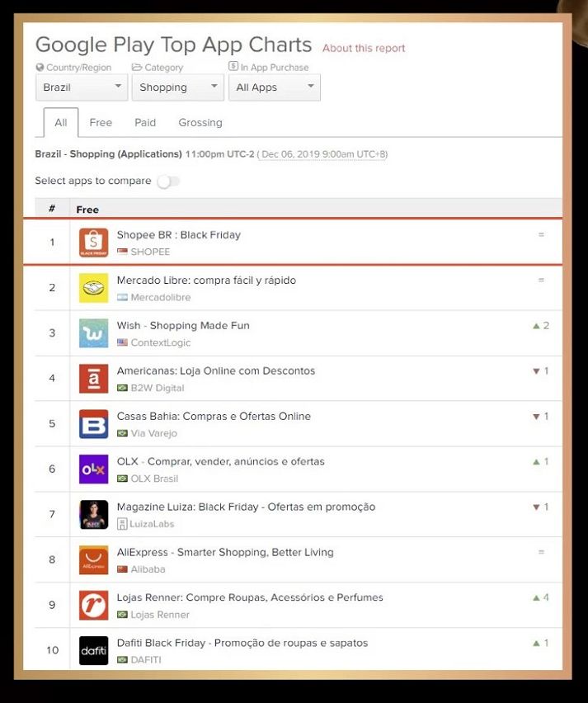Open Mercado Libre: compra fácil y rápido title

pyautogui.click(x=207, y=281)
